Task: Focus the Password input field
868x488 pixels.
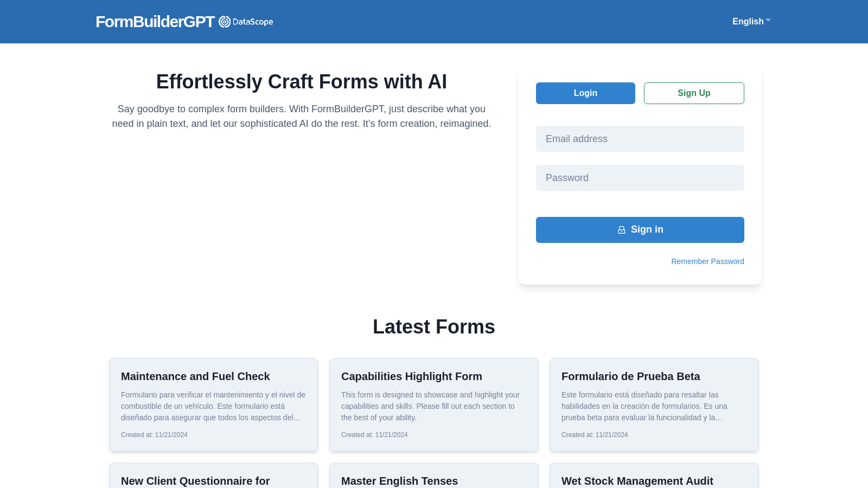Action: click(x=640, y=178)
